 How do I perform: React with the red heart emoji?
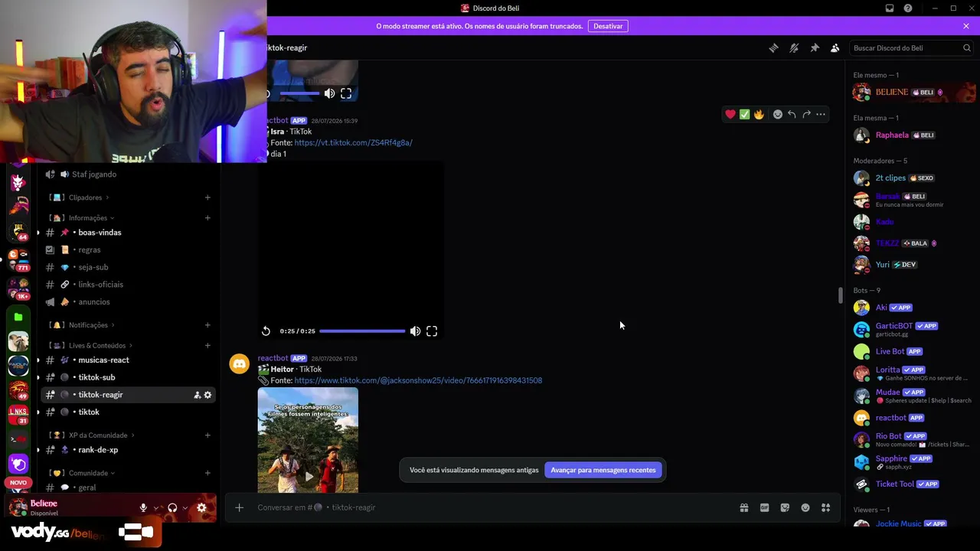[730, 115]
